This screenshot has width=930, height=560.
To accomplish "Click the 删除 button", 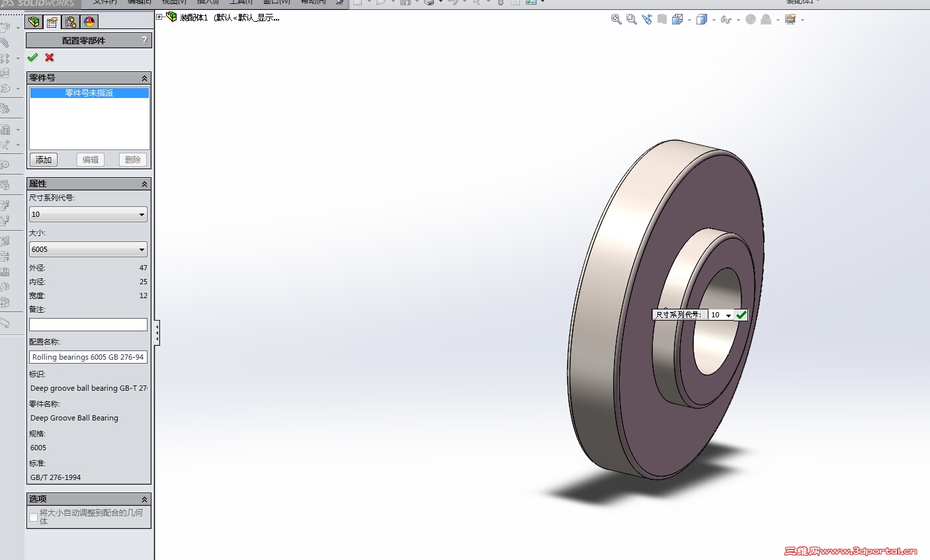I will point(133,160).
